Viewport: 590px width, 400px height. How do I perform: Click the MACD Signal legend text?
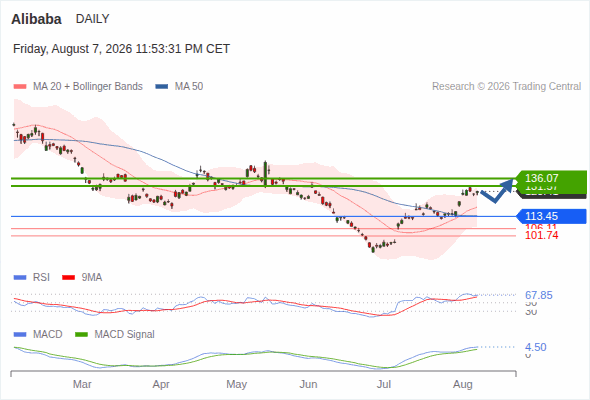(x=125, y=335)
